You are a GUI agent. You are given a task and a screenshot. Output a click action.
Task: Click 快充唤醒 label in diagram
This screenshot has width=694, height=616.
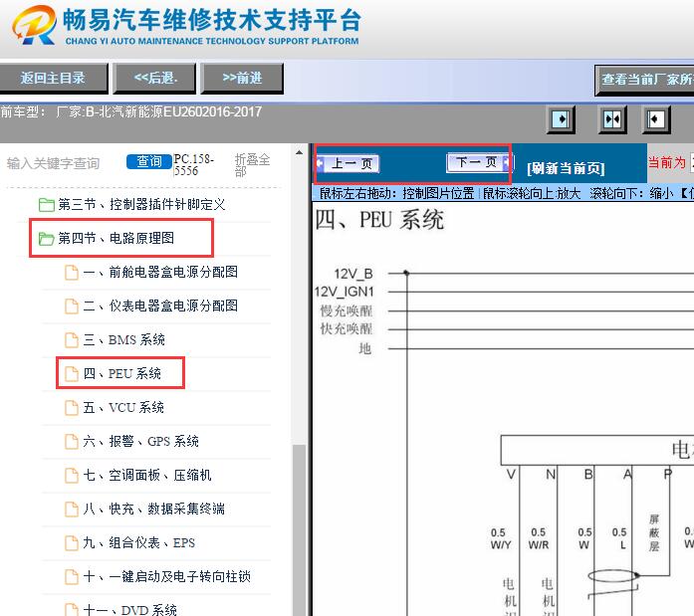347,329
